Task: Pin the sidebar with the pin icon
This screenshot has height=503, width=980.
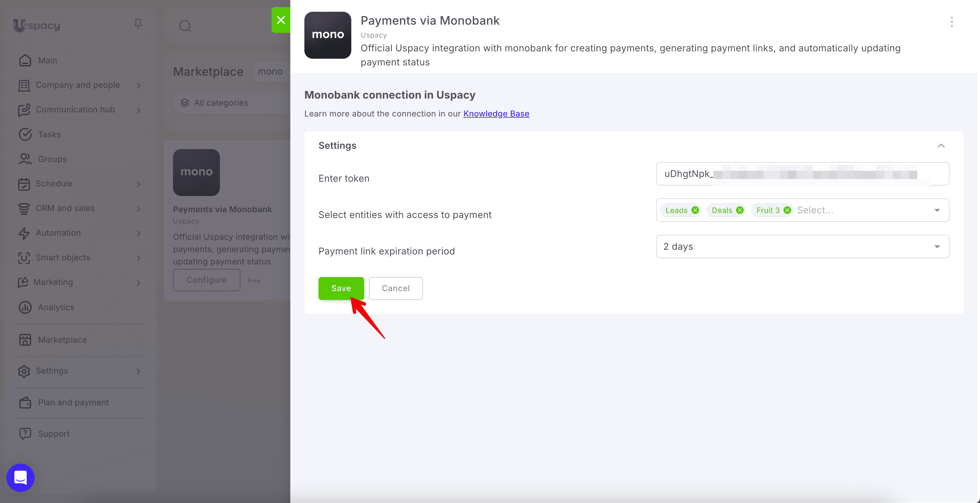Action: [x=138, y=24]
